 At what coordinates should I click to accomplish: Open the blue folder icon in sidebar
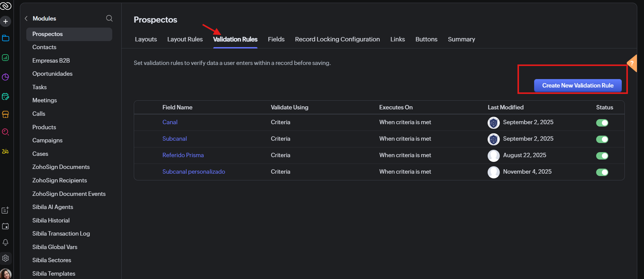(6, 38)
